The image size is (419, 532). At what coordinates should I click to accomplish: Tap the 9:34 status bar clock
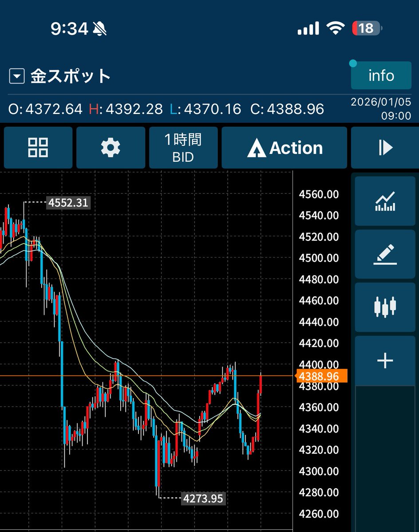pyautogui.click(x=69, y=29)
